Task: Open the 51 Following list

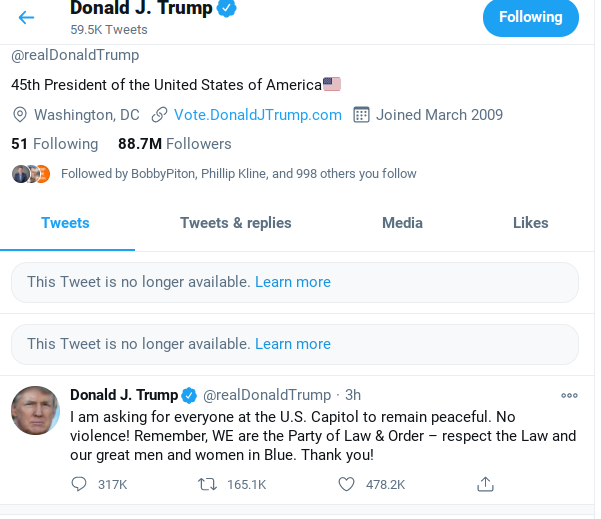Action: [x=55, y=144]
